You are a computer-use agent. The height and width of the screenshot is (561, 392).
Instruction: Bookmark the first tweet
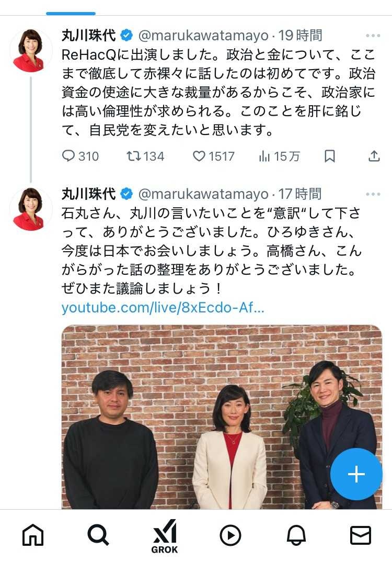(329, 156)
